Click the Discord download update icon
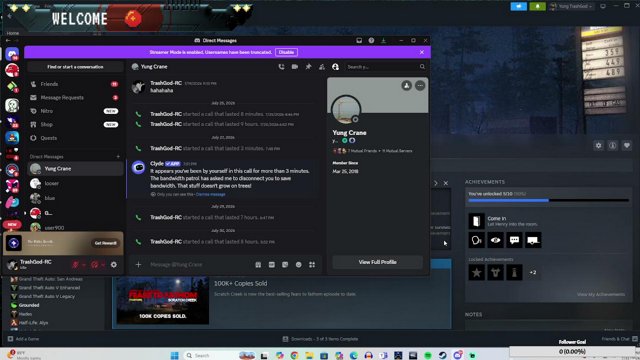The width and height of the screenshot is (640, 360). coord(383,40)
